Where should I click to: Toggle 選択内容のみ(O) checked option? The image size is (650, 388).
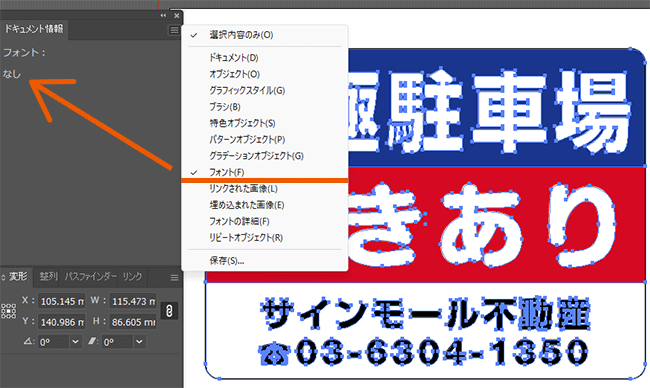[x=264, y=35]
